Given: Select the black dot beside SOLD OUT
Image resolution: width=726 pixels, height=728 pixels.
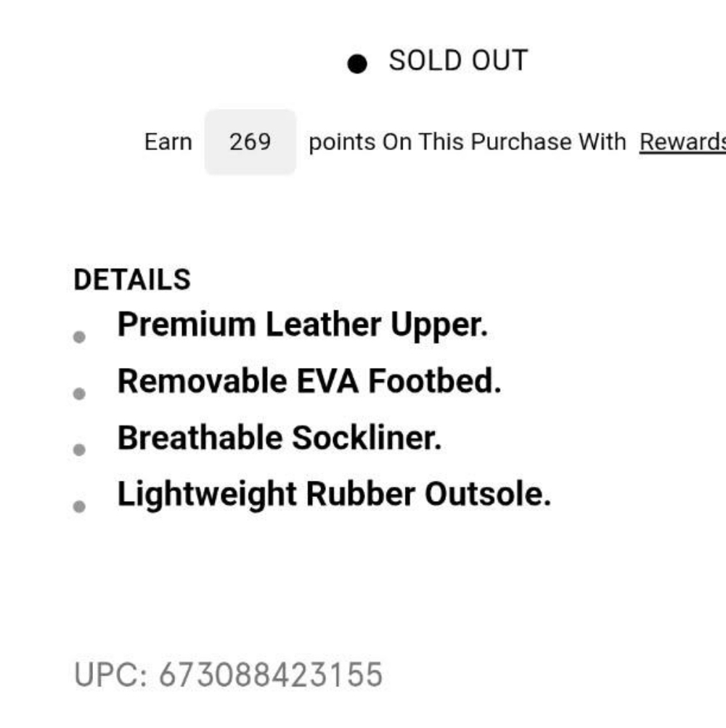Looking at the screenshot, I should point(357,64).
